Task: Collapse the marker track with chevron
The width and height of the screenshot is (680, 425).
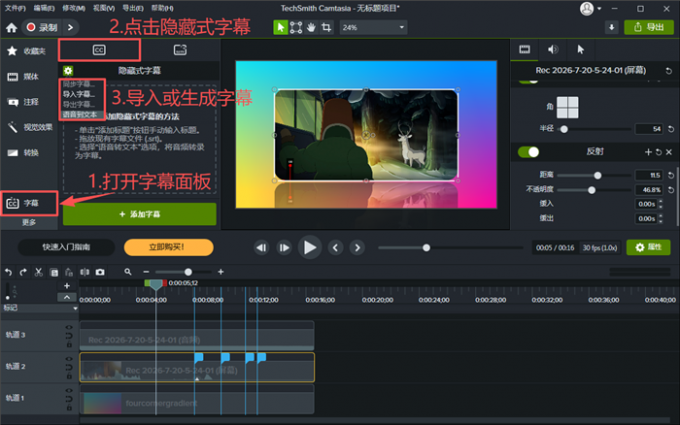Action: tap(67, 298)
